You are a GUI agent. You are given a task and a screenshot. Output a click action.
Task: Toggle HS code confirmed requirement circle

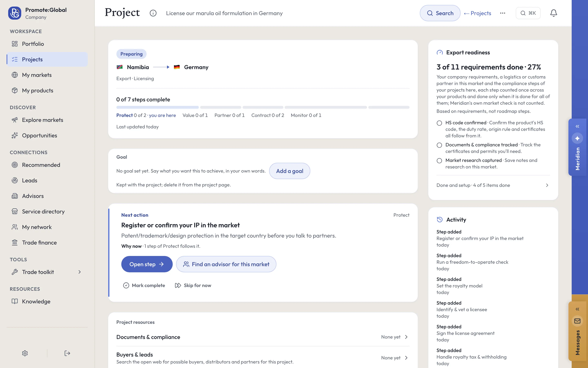(439, 123)
